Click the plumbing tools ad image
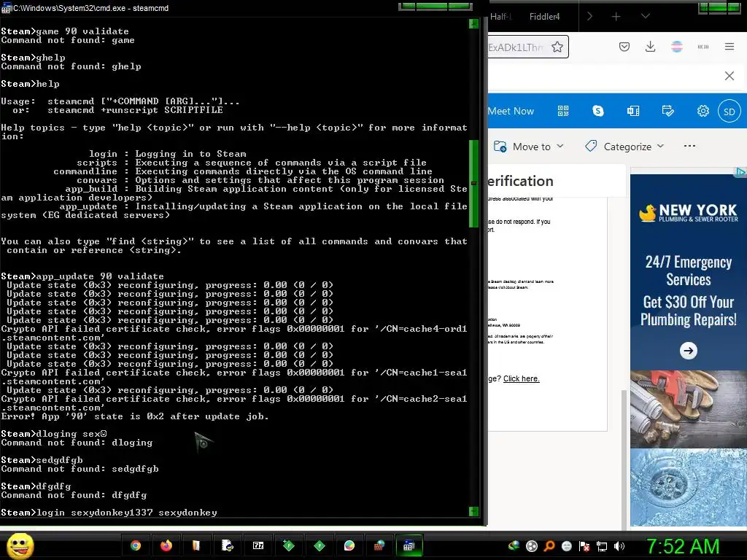Viewport: 747px width, 560px height. click(x=689, y=410)
